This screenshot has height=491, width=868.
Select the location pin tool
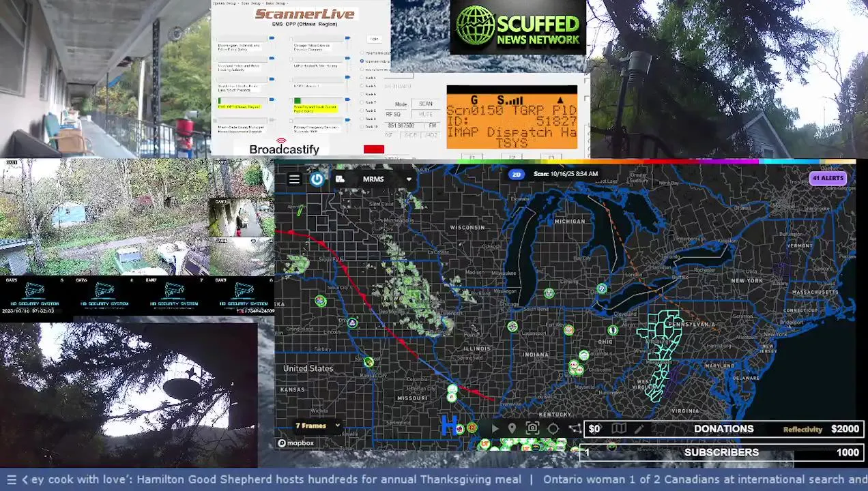[512, 428]
